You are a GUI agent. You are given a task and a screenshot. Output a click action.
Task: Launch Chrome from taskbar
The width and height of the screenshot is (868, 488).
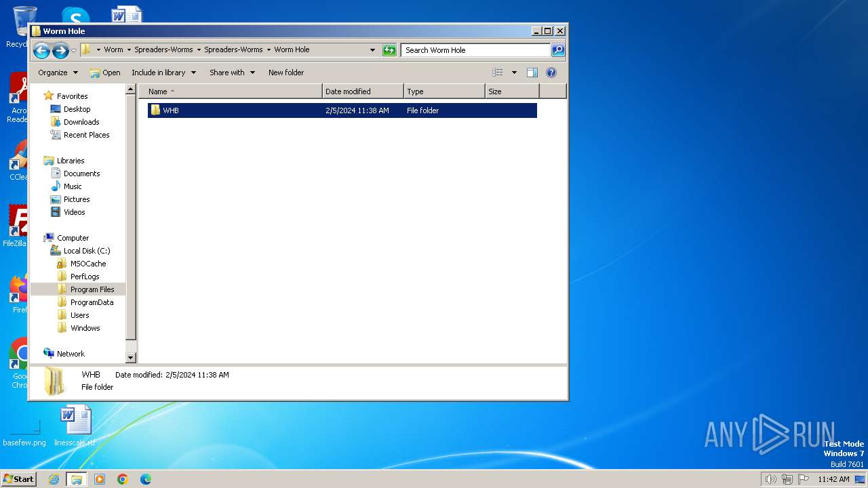(x=123, y=479)
